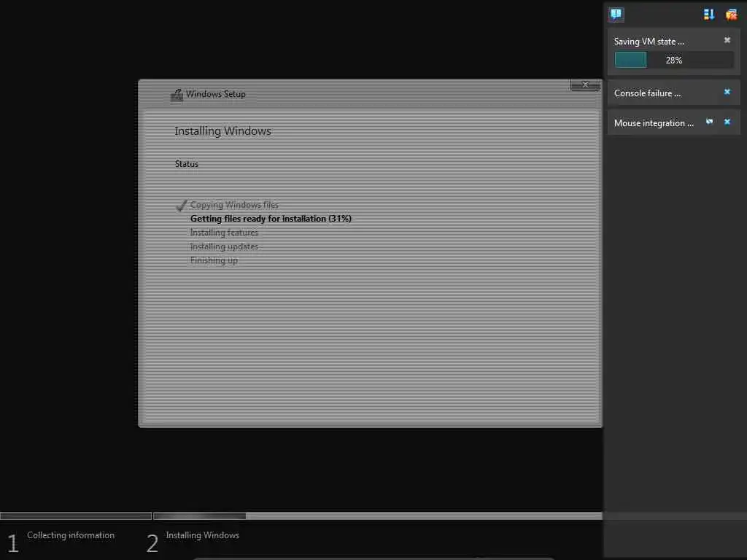This screenshot has height=560, width=747.
Task: Dismiss the Console failure notification
Action: [727, 92]
